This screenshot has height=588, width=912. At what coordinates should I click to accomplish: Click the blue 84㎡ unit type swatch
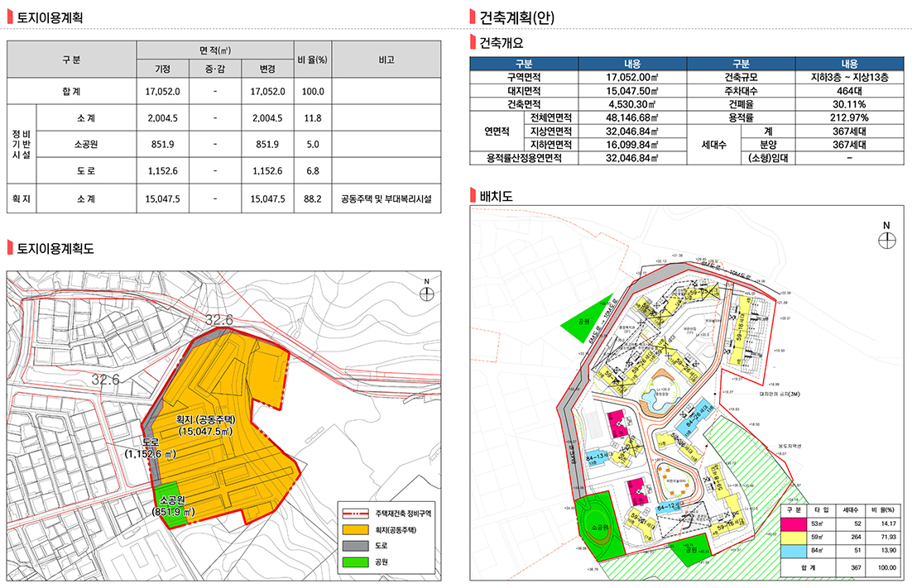[x=794, y=551]
